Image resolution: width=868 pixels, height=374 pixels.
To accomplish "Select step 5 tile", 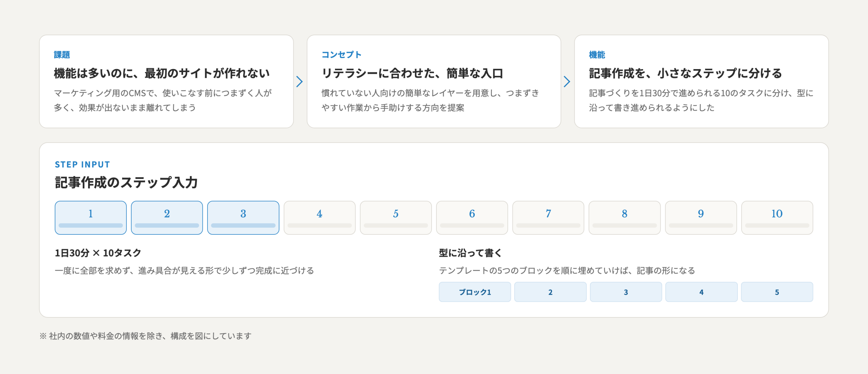I will pyautogui.click(x=396, y=218).
